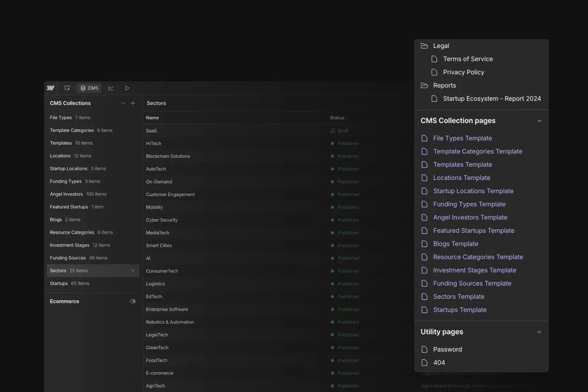Viewport: 588px width, 392px height.
Task: Click the Reports folder icon
Action: pyautogui.click(x=424, y=85)
